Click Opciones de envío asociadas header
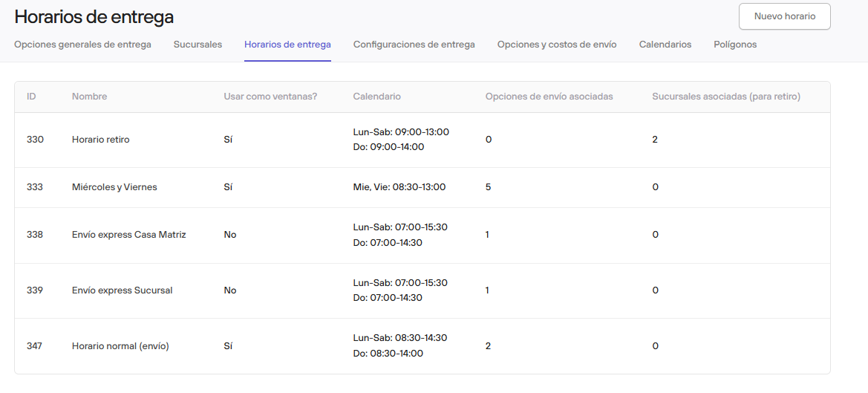This screenshot has height=393, width=868. click(x=549, y=97)
